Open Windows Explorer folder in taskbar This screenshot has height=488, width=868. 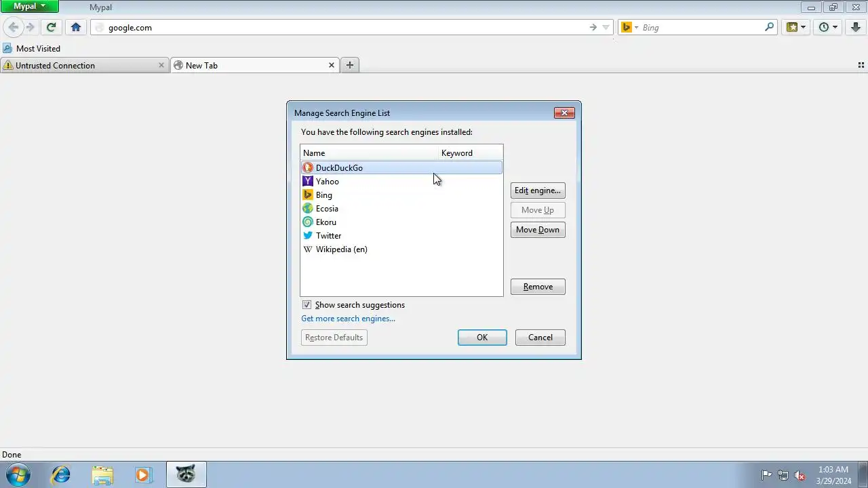102,474
